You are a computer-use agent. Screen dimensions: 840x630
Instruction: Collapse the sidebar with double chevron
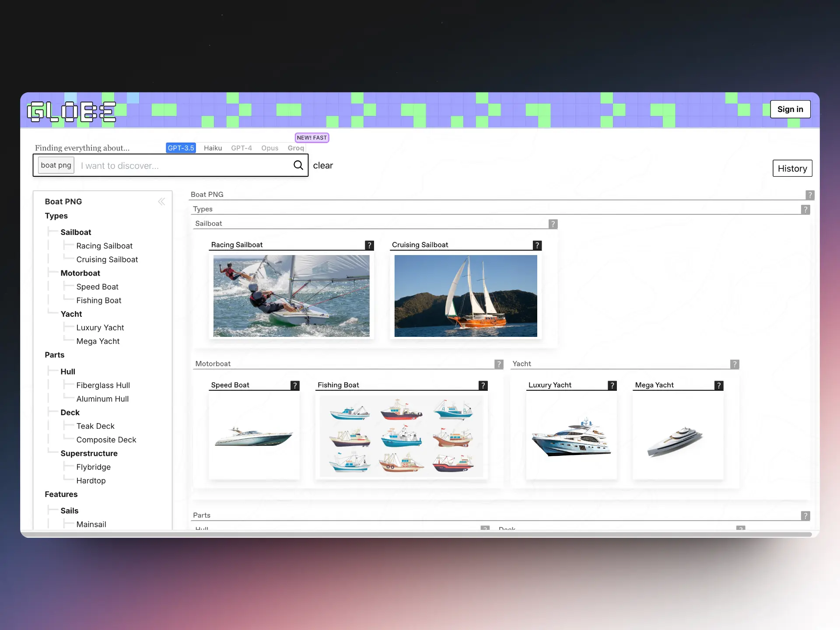pos(161,202)
